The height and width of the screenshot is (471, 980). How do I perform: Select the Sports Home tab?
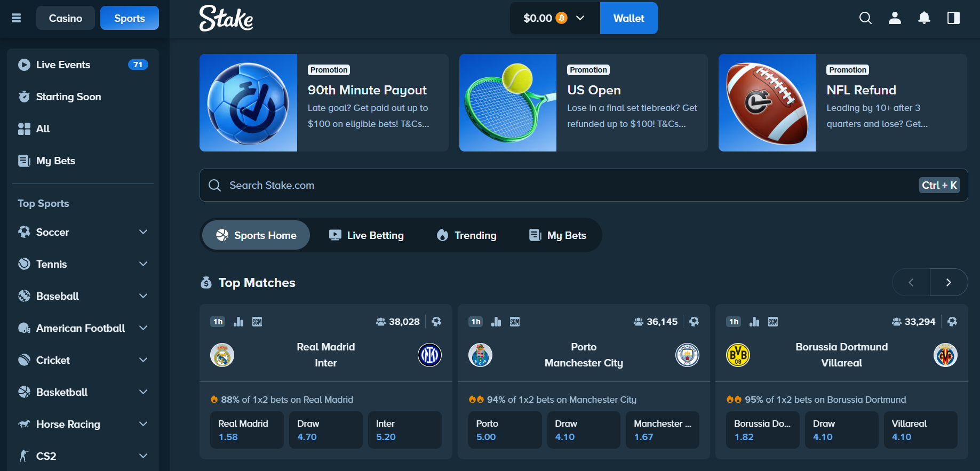tap(256, 235)
